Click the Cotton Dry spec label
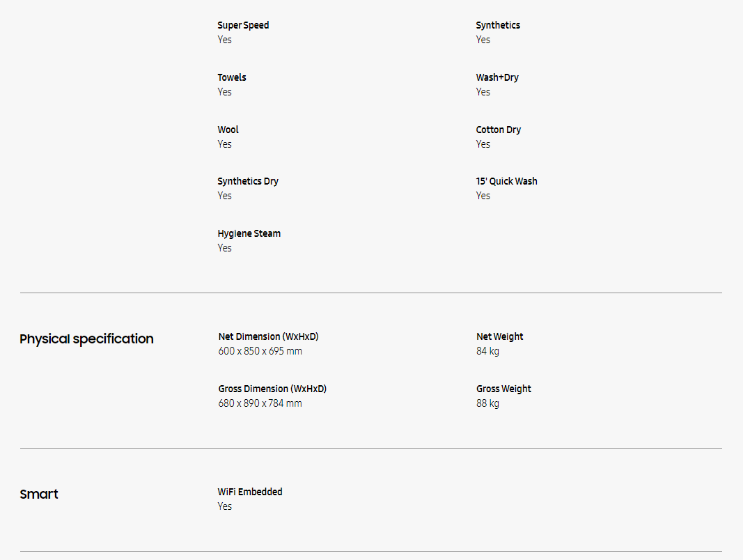The width and height of the screenshot is (743, 560). pos(499,130)
